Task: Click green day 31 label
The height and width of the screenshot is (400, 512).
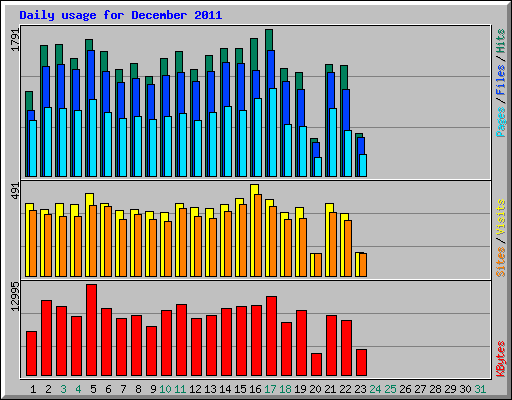Action: 480,389
